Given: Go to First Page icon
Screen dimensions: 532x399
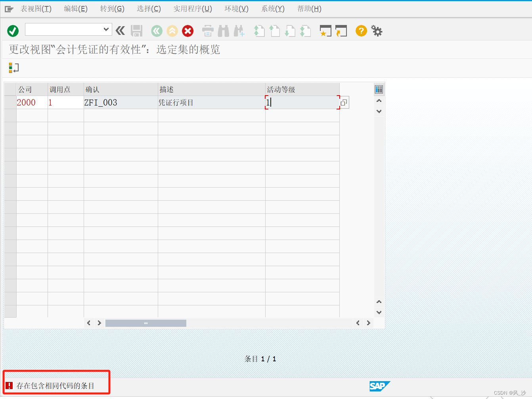Looking at the screenshot, I should coord(259,31).
